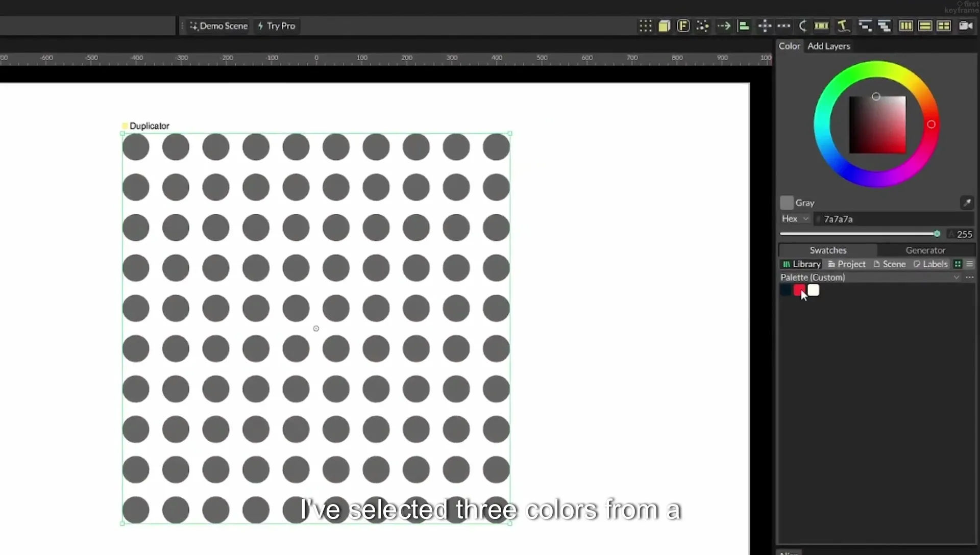Click the scattered dots toolbar icon
Viewport: 980px width, 555px height.
pos(703,26)
